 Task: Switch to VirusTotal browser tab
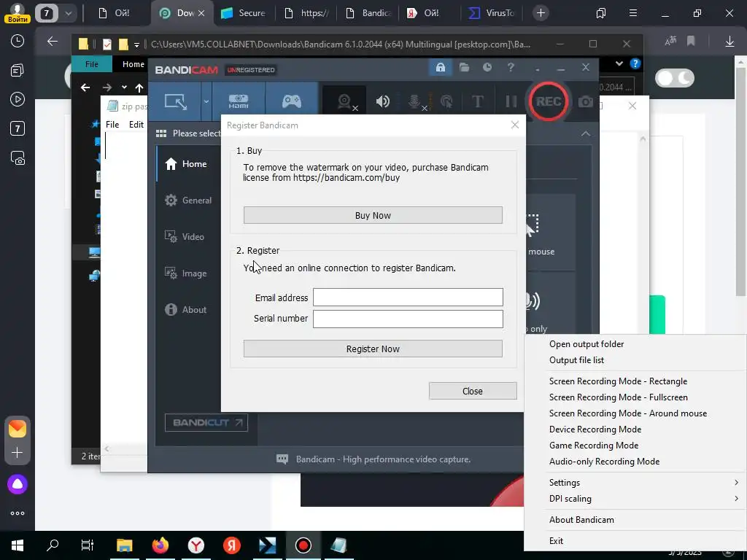coord(492,13)
